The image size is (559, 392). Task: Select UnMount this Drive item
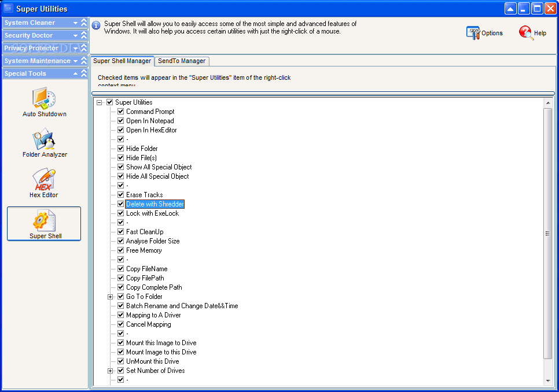tap(153, 361)
